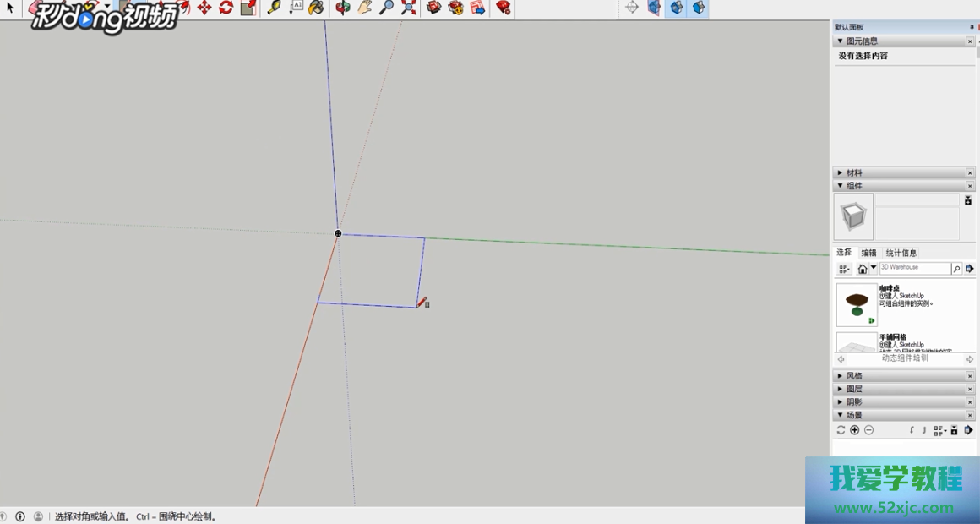The width and height of the screenshot is (980, 524).
Task: Activate the Rotate tool
Action: pos(226,8)
